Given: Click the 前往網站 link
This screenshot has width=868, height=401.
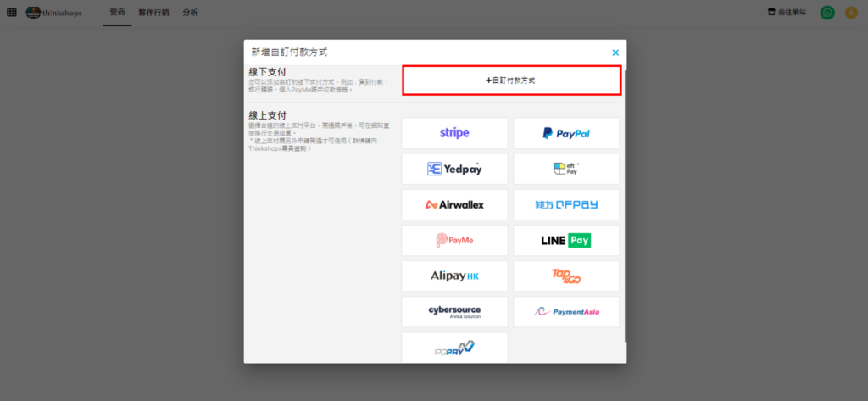Looking at the screenshot, I should tap(786, 13).
